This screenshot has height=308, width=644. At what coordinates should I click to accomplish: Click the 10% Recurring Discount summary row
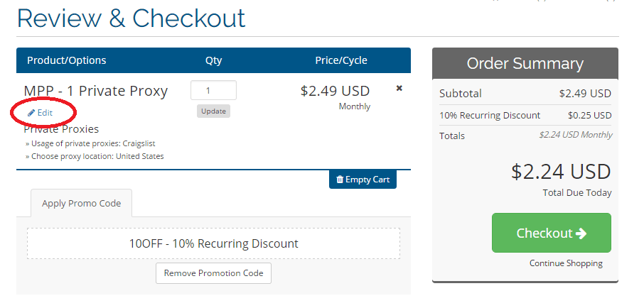[x=525, y=115]
